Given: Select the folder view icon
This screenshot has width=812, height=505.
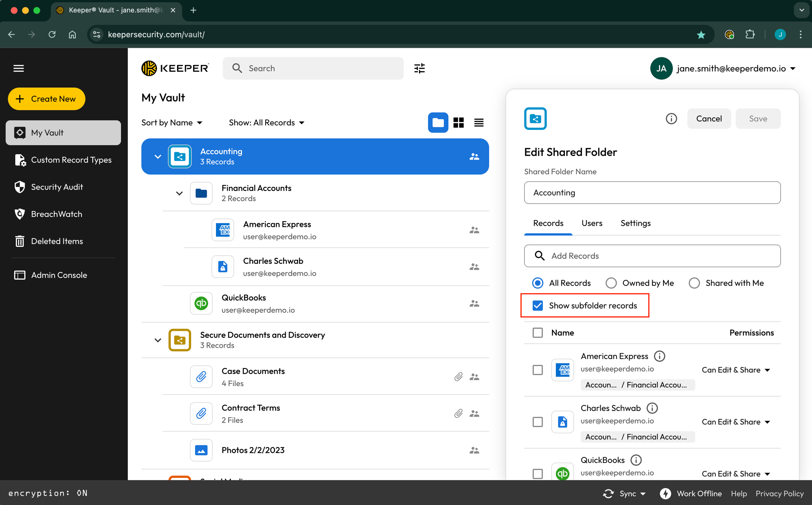Looking at the screenshot, I should pyautogui.click(x=438, y=123).
